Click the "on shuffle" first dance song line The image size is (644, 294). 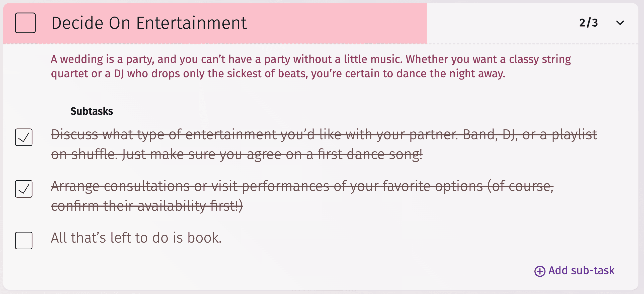[236, 154]
